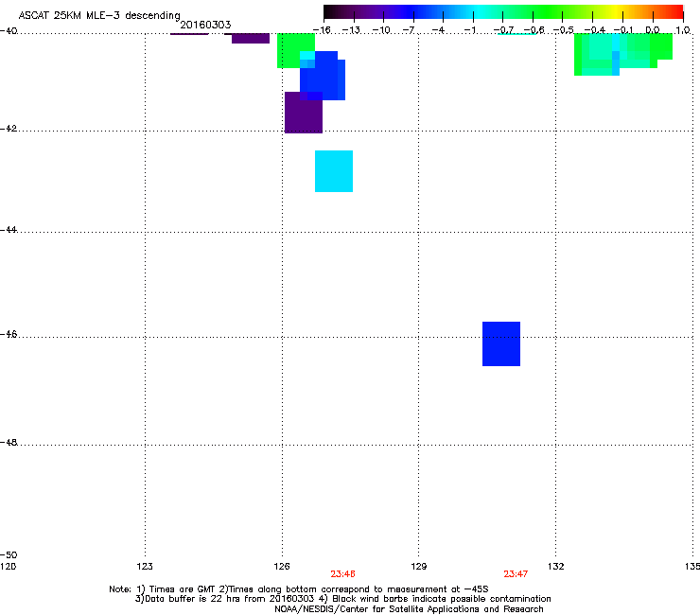This screenshot has width=700, height=615.
Task: Click the '0.0' color scale label
Action: (x=653, y=30)
